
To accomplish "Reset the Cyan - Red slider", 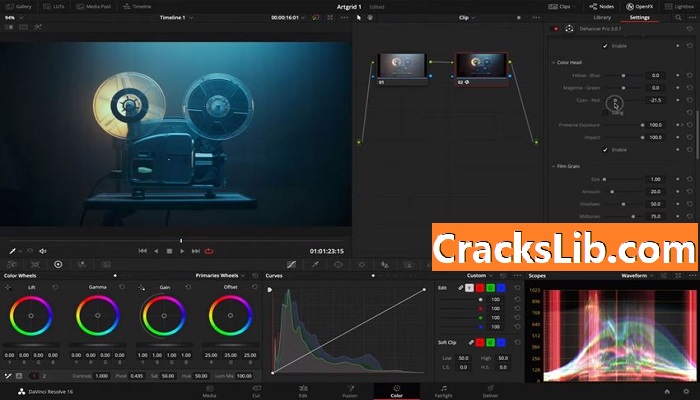I will click(690, 100).
